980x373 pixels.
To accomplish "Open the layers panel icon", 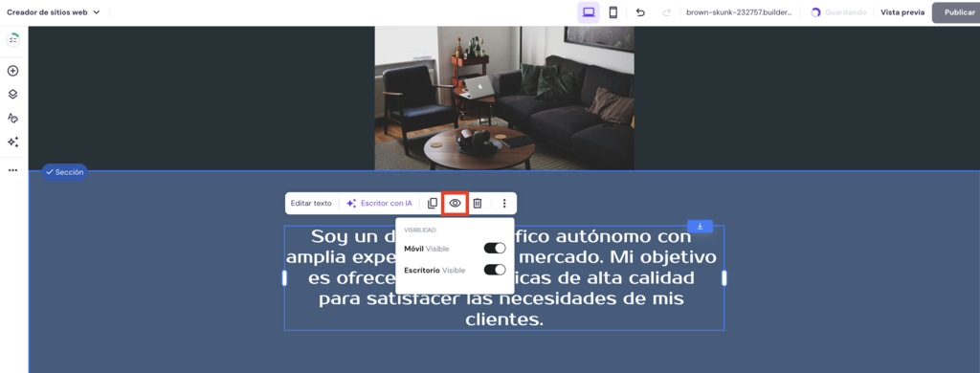I will tap(12, 95).
